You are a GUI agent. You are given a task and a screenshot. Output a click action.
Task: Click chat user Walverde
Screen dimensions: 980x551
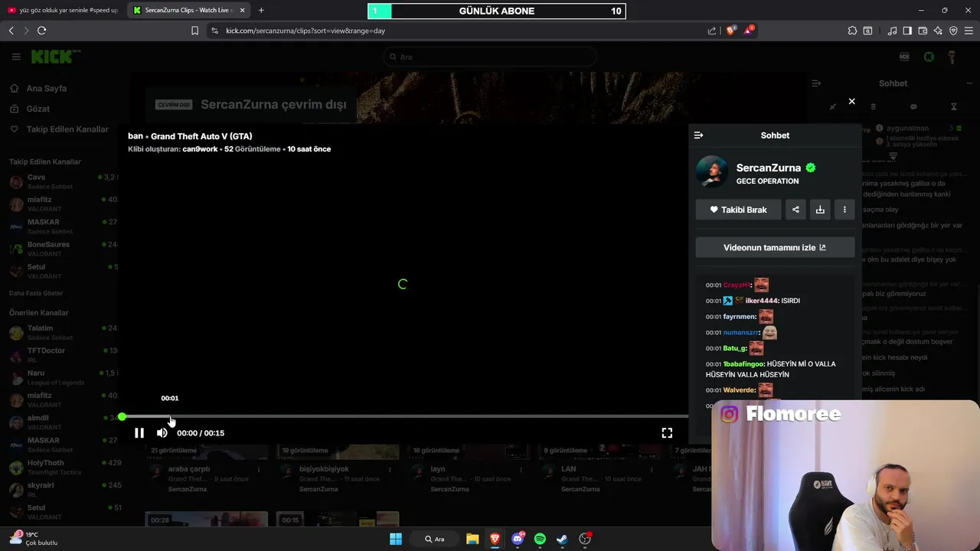click(740, 390)
